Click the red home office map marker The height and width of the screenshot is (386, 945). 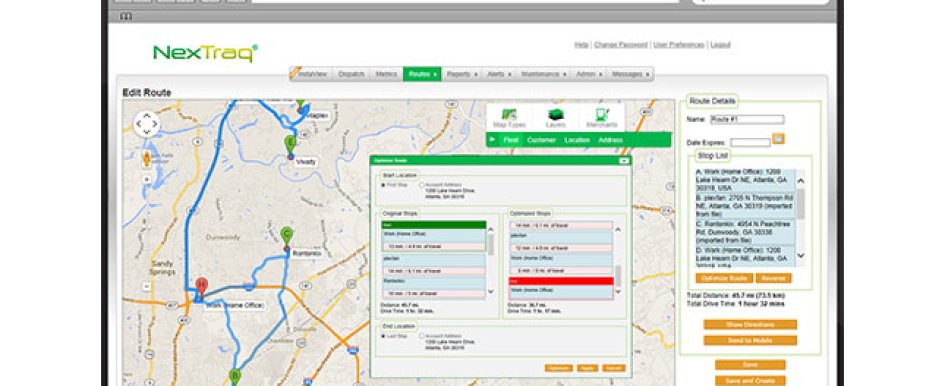coord(202,285)
